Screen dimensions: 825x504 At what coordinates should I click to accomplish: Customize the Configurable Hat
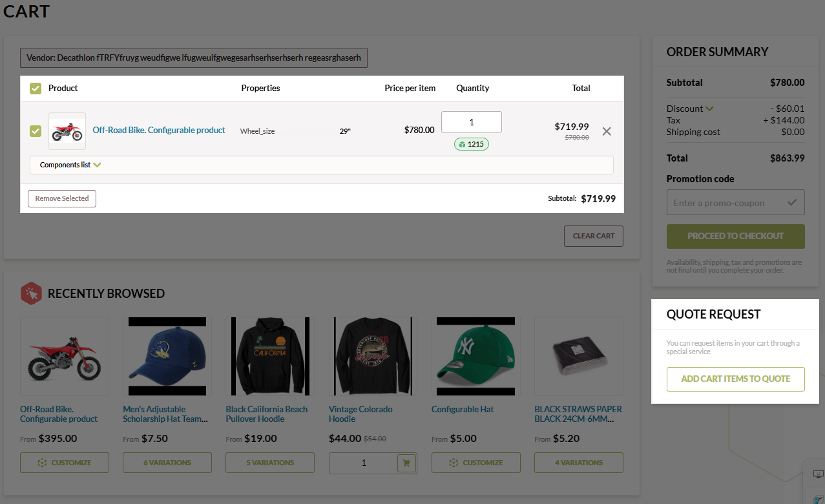point(475,463)
